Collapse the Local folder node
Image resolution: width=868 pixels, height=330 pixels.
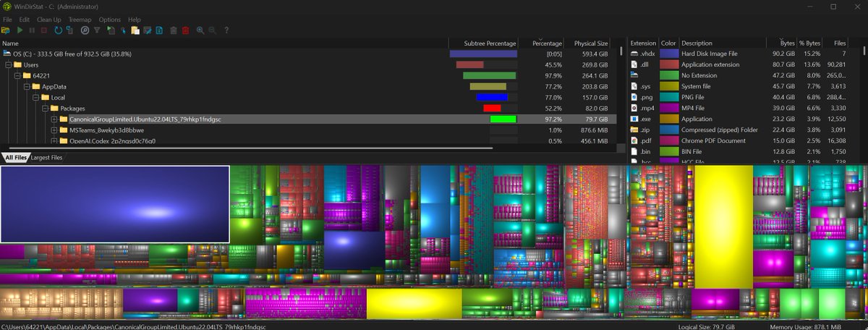[x=36, y=97]
